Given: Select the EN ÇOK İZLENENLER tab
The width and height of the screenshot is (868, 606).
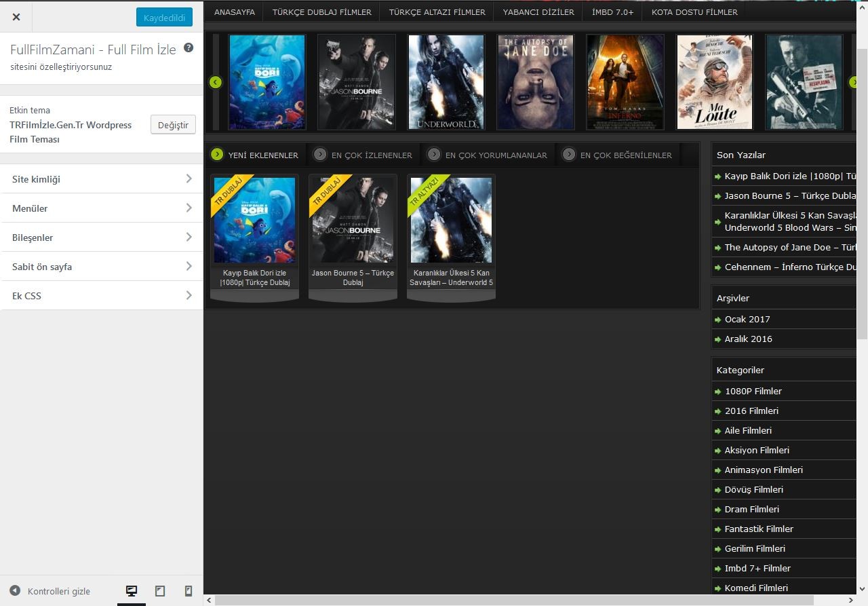Looking at the screenshot, I should 372,155.
